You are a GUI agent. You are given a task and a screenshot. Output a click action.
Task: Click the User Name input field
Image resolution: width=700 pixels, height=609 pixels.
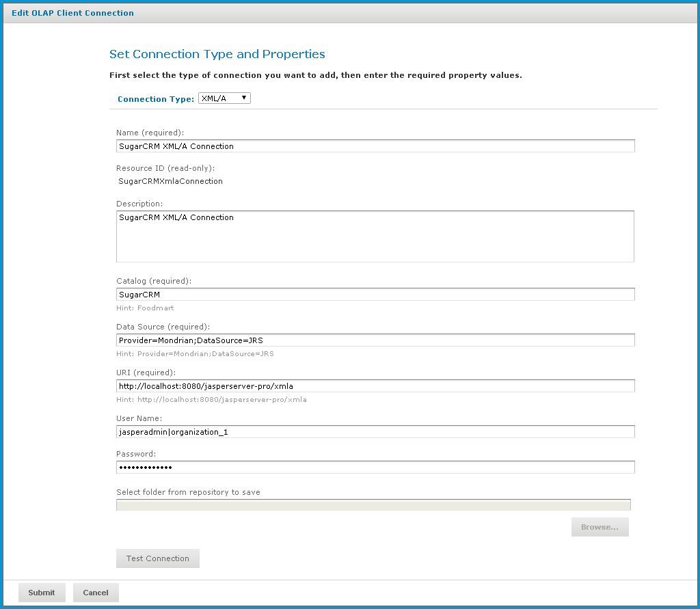tap(375, 432)
